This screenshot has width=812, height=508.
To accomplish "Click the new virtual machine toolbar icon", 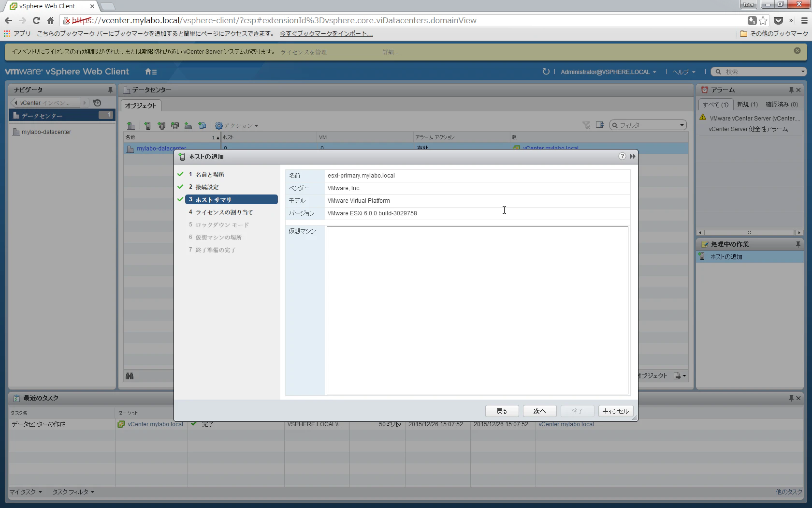I will [x=202, y=126].
